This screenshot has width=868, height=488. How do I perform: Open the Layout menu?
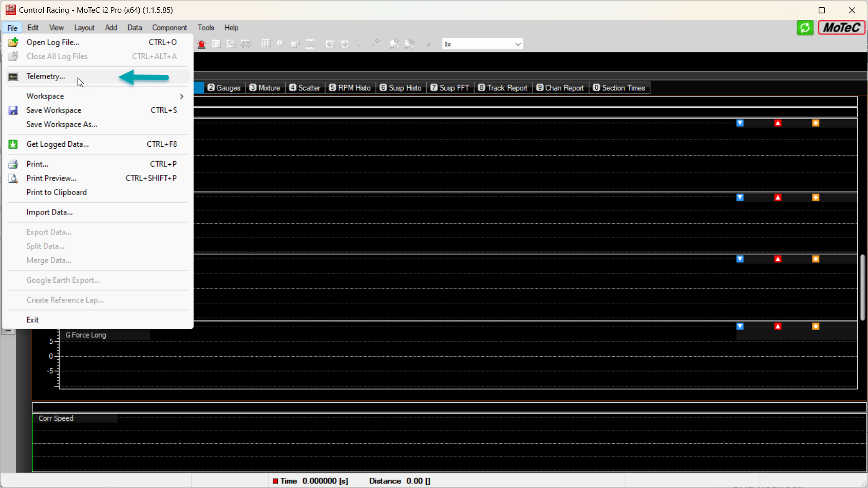pos(84,28)
